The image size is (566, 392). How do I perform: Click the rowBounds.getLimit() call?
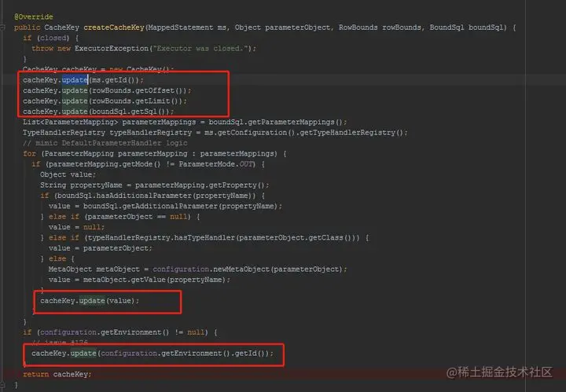point(137,101)
